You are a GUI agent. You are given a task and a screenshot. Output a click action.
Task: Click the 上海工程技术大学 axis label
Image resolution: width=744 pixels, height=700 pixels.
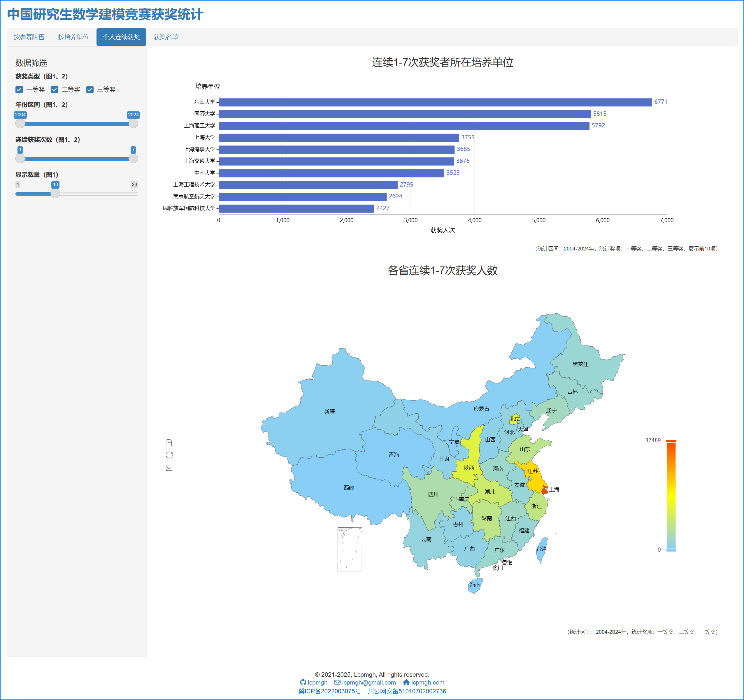click(x=194, y=185)
